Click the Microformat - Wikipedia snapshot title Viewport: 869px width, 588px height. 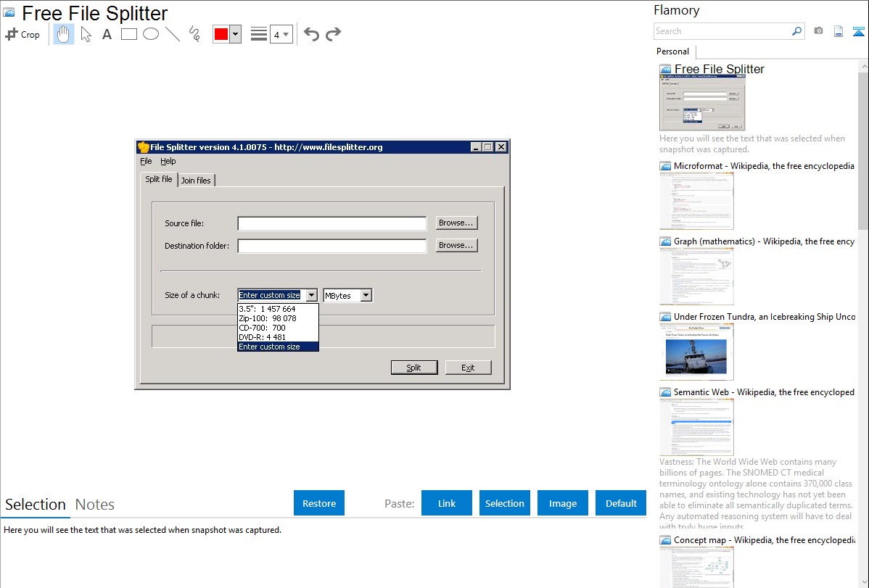pos(765,166)
